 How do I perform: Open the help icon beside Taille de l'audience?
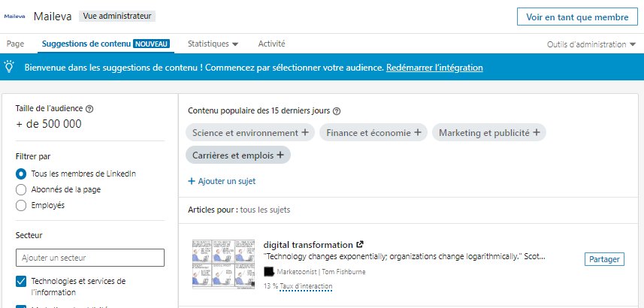89,109
